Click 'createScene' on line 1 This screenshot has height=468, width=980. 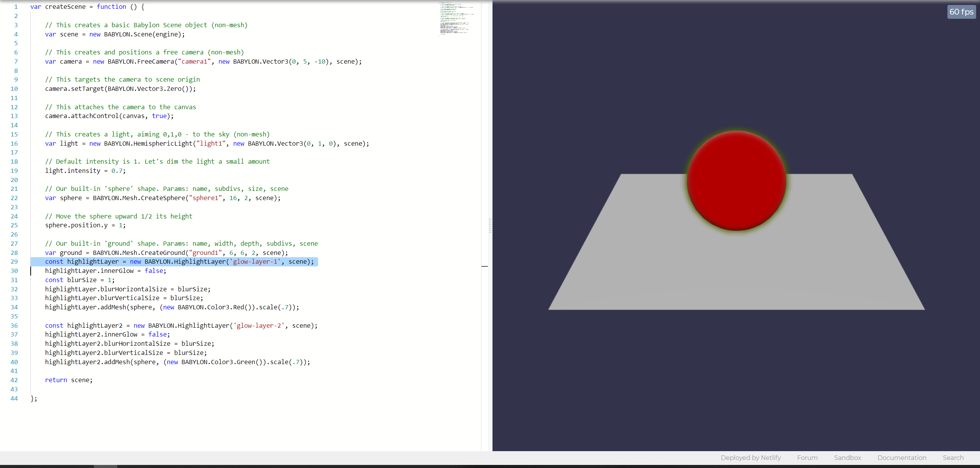(x=65, y=7)
